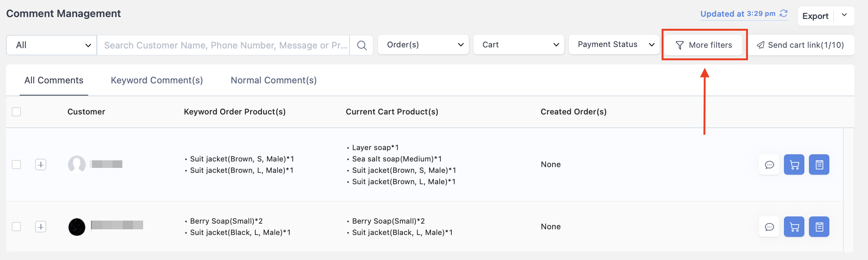Image resolution: width=868 pixels, height=260 pixels.
Task: Click Current Cart Product(s) column header
Action: click(x=392, y=112)
